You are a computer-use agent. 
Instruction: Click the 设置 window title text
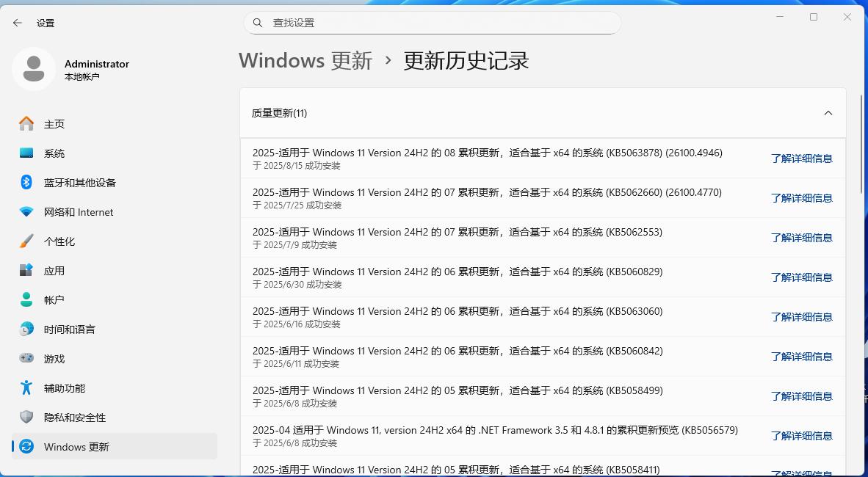(46, 23)
